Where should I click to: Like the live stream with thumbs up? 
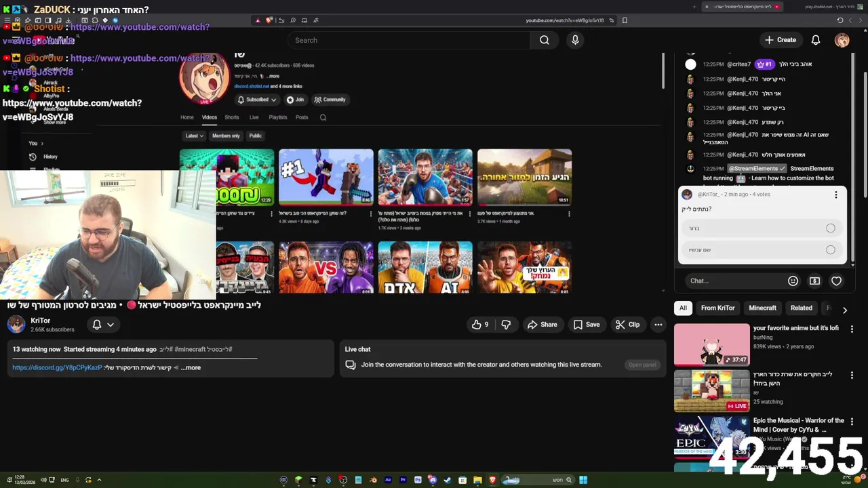(x=481, y=325)
